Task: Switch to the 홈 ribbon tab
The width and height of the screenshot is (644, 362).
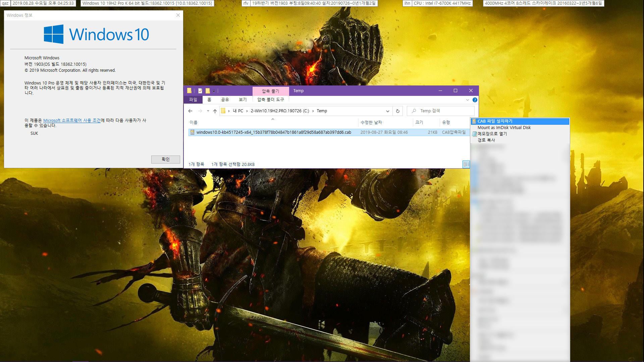Action: 209,100
